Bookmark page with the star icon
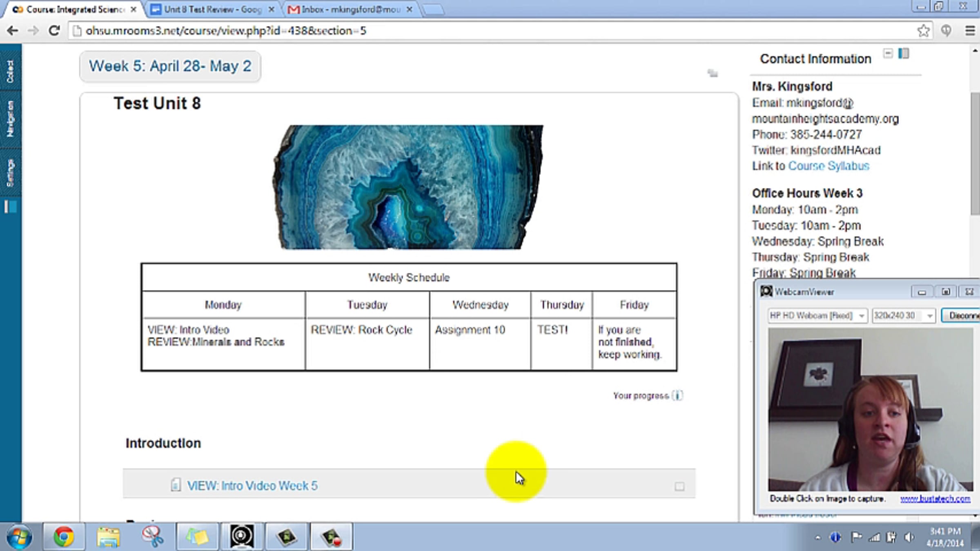This screenshot has width=980, height=551. pos(923,31)
